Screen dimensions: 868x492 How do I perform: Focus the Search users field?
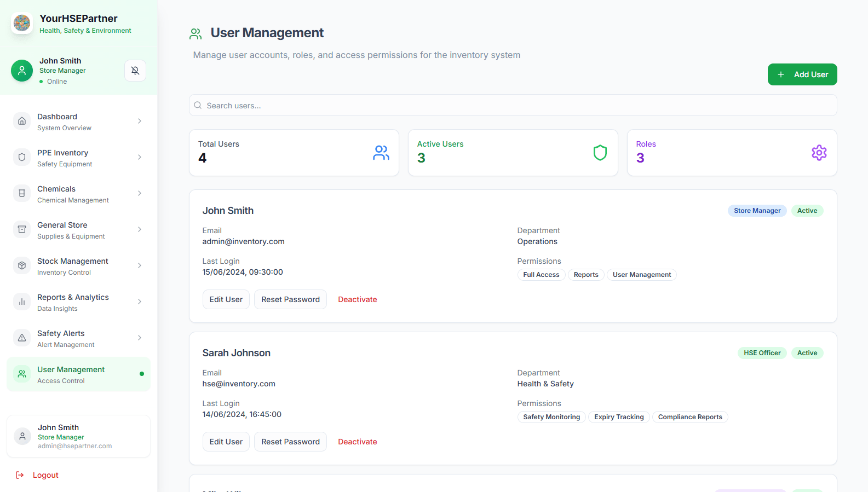[513, 106]
